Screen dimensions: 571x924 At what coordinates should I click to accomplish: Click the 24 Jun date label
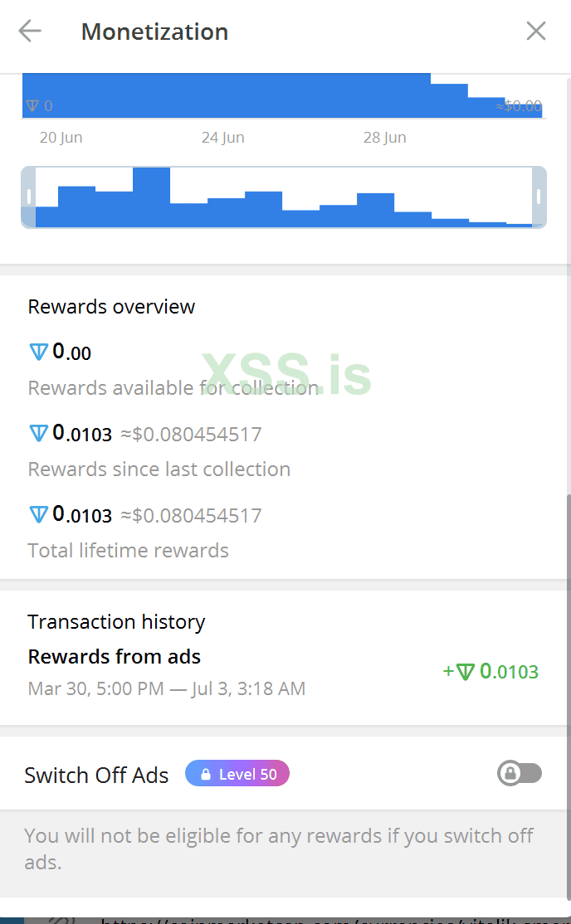click(x=222, y=138)
